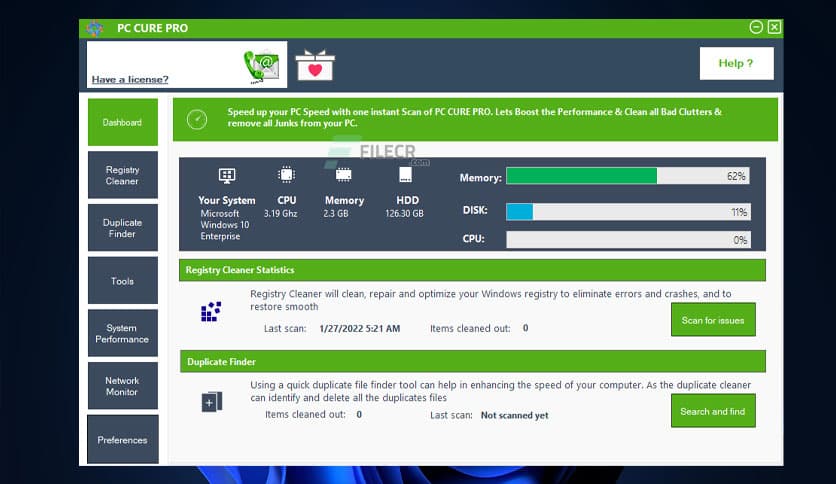Click the Scan for issues button
The image size is (836, 484).
pyautogui.click(x=713, y=320)
